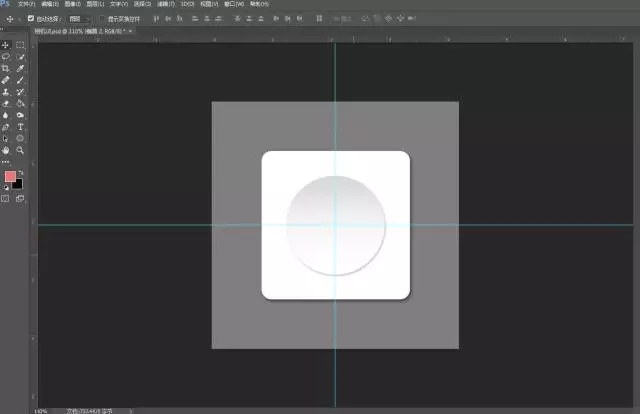Viewport: 640px width, 414px height.
Task: Change screen mode icon
Action: point(20,198)
